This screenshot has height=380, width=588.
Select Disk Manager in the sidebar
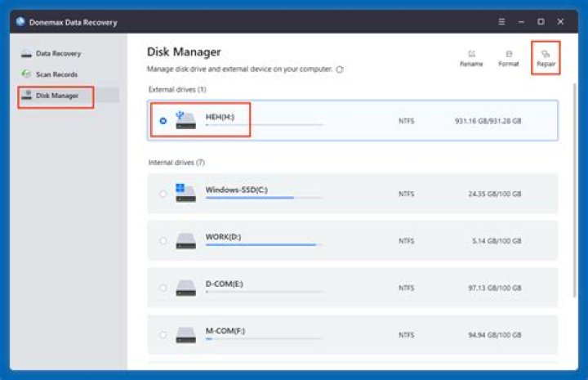point(69,96)
